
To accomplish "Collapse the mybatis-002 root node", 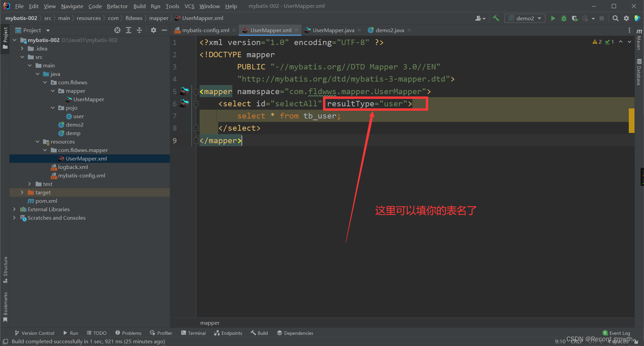I will click(15, 40).
